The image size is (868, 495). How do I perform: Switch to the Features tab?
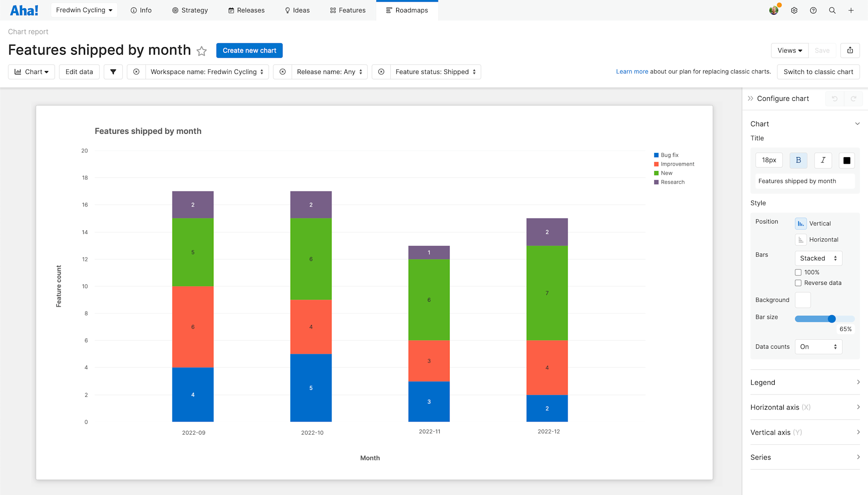click(x=347, y=10)
